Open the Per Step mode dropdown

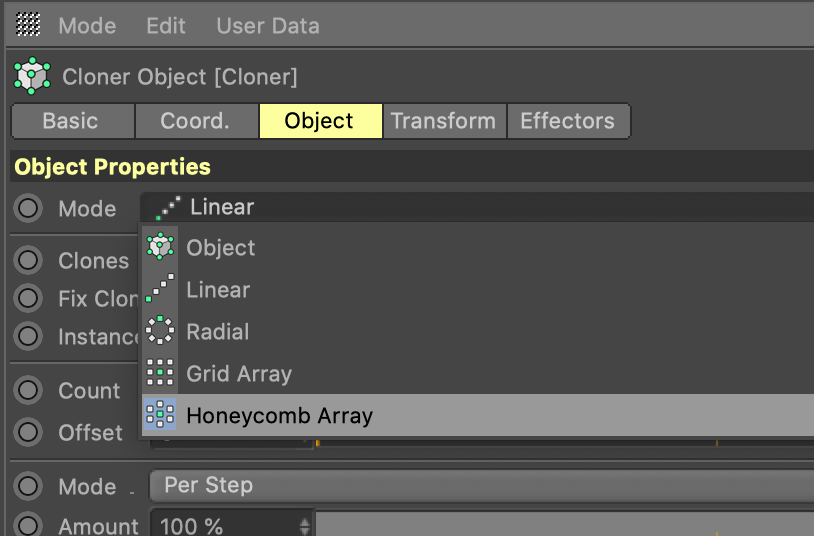[x=480, y=485]
